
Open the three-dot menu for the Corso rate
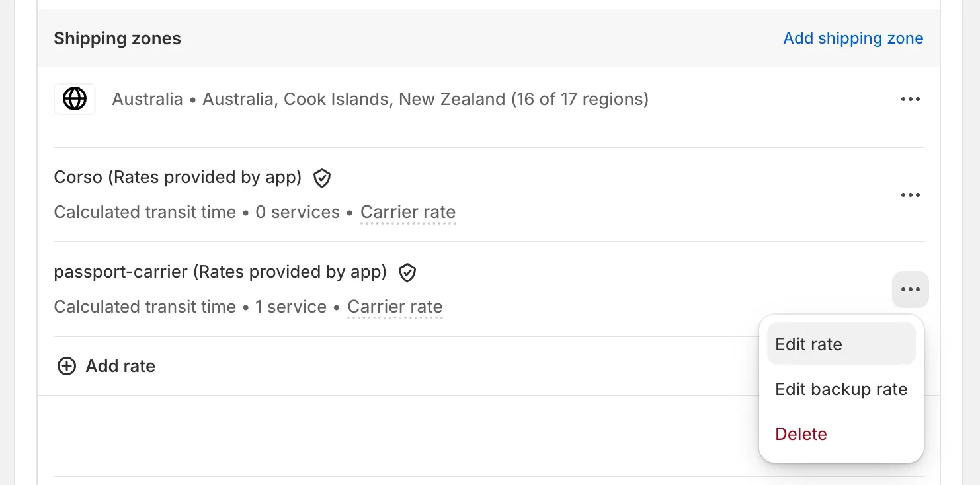910,195
